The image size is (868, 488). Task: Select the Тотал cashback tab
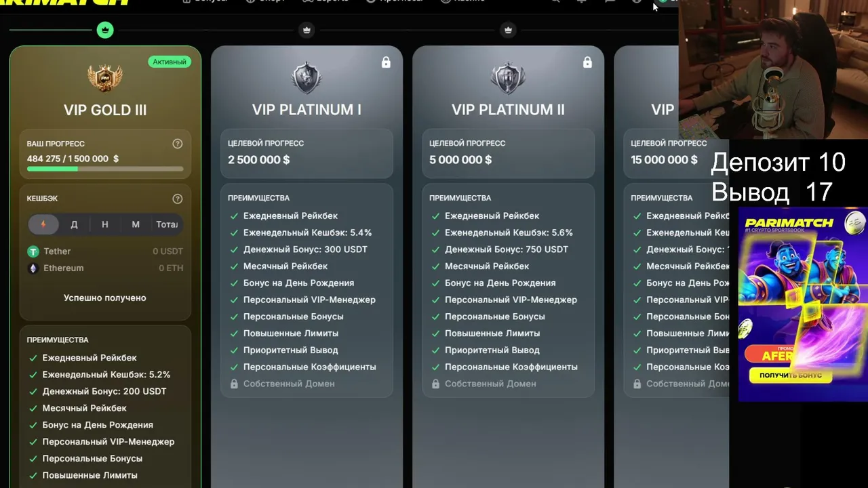click(167, 224)
